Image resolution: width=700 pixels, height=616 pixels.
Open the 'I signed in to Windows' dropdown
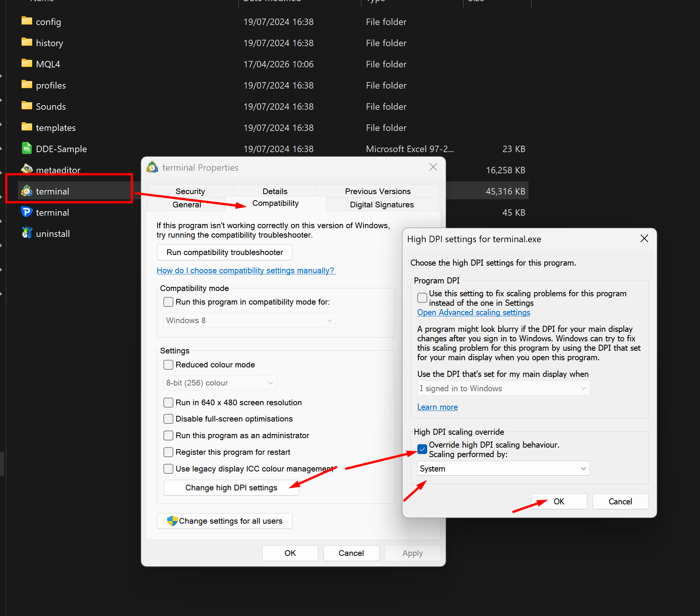coord(503,389)
